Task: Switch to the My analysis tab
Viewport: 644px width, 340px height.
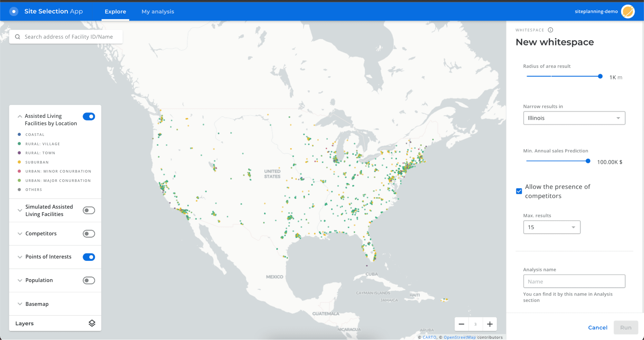Action: coord(158,11)
